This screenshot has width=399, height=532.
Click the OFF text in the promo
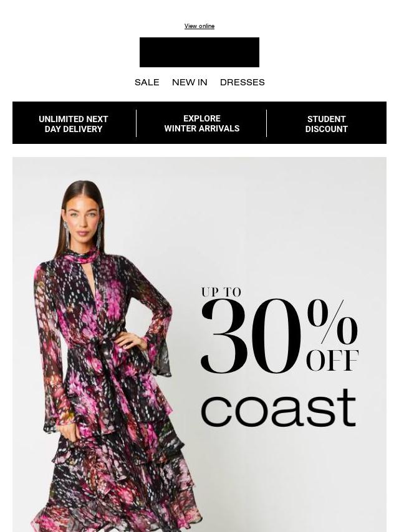tap(332, 360)
